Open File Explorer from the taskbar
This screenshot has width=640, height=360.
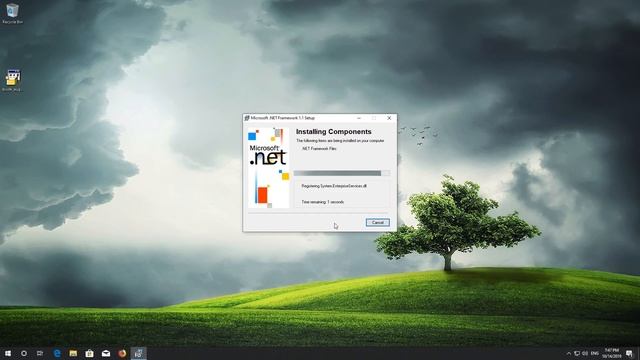73,353
